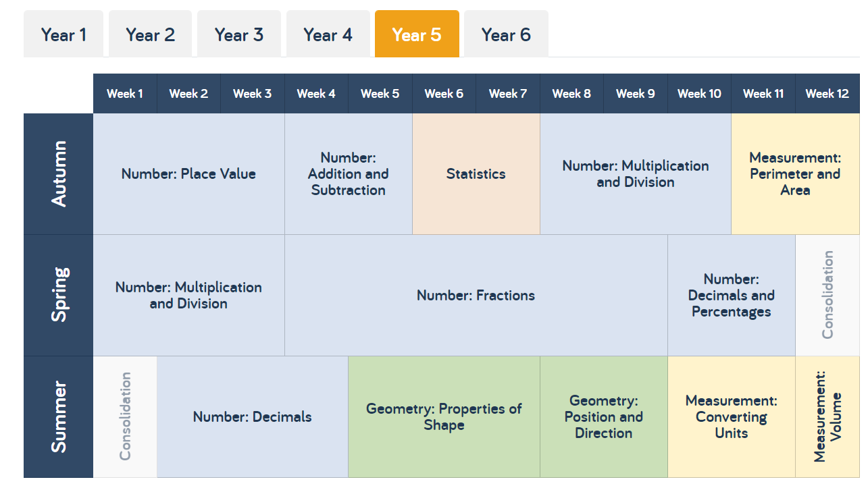Select the Spring Consolidation block
This screenshot has height=490, width=868.
[x=827, y=296]
